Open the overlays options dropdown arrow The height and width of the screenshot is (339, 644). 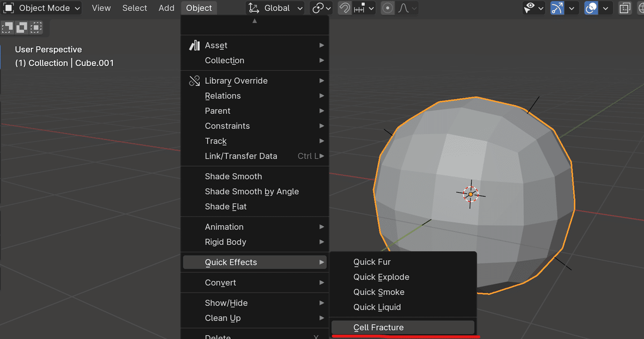pos(605,8)
